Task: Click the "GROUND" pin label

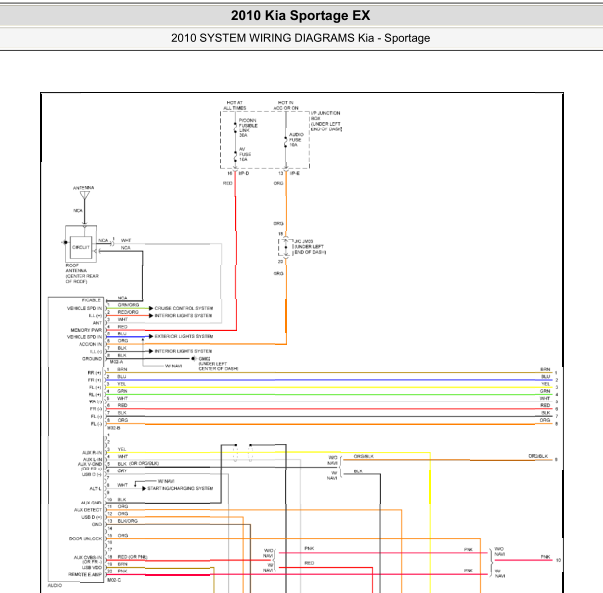Action: 92,358
